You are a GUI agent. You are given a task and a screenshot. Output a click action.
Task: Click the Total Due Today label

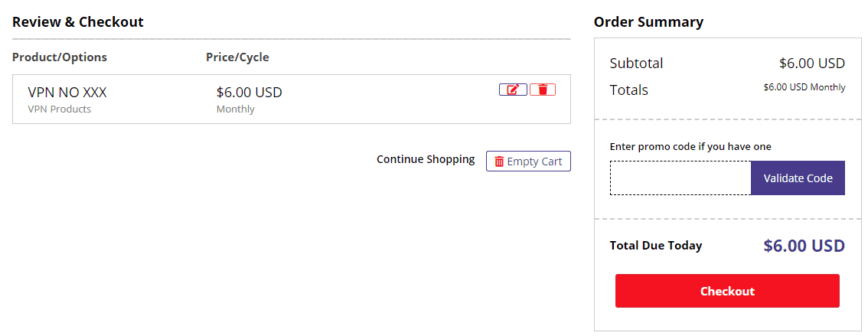[656, 246]
